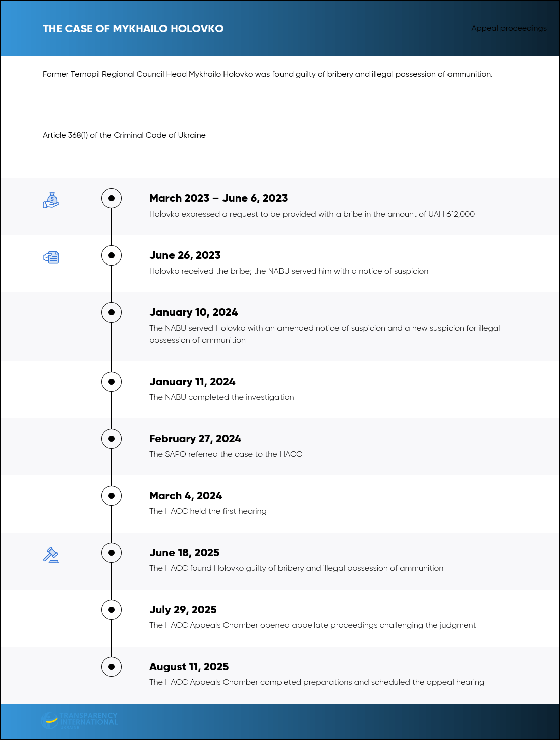Click the documents icon beside June 26, 2023
This screenshot has height=740, width=560.
(x=51, y=257)
